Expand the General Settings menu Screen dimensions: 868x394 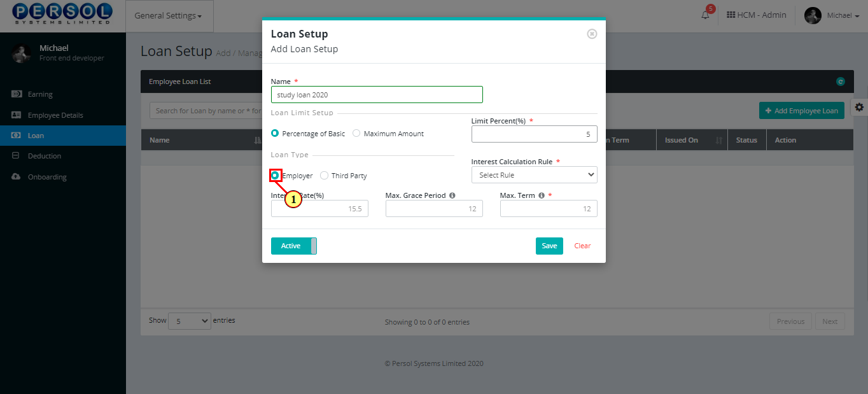click(169, 16)
